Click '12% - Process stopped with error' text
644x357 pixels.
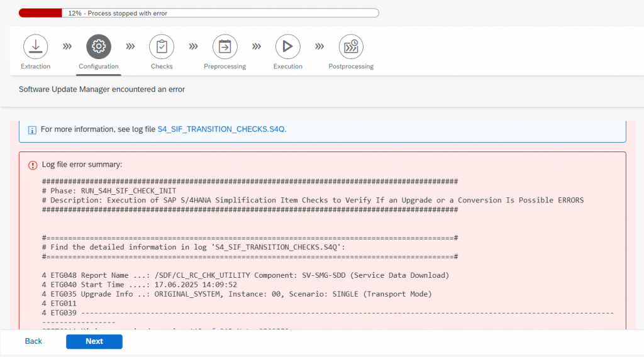coord(118,13)
